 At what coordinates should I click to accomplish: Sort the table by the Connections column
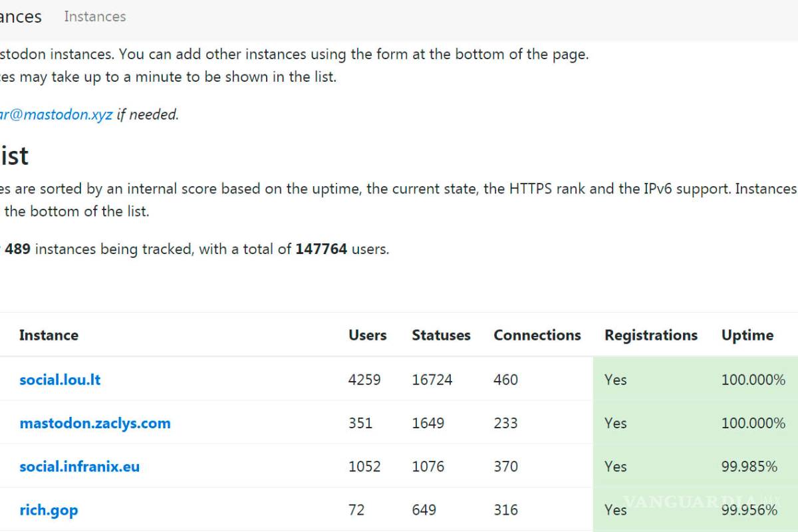[x=537, y=335]
